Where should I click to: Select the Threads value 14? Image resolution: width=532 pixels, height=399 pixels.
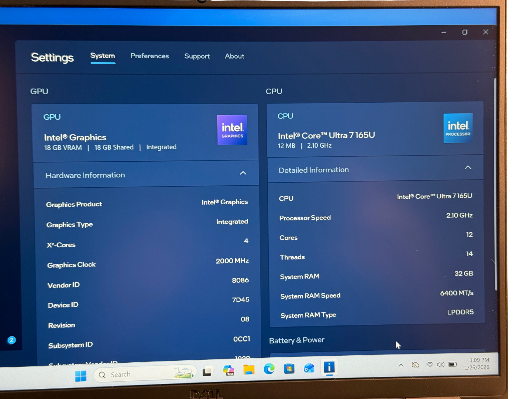pyautogui.click(x=469, y=254)
